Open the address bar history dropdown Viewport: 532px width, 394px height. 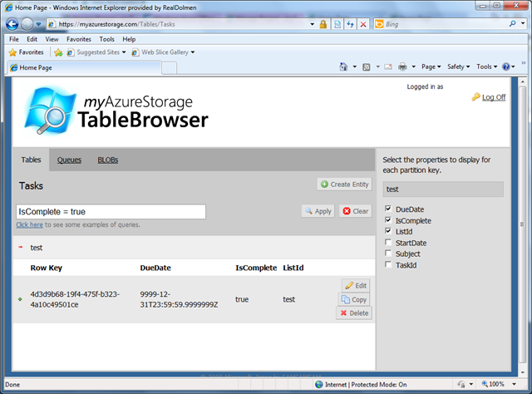313,24
